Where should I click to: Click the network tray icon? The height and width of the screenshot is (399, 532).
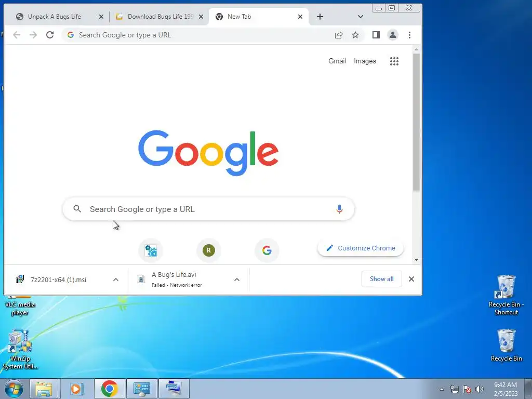454,389
